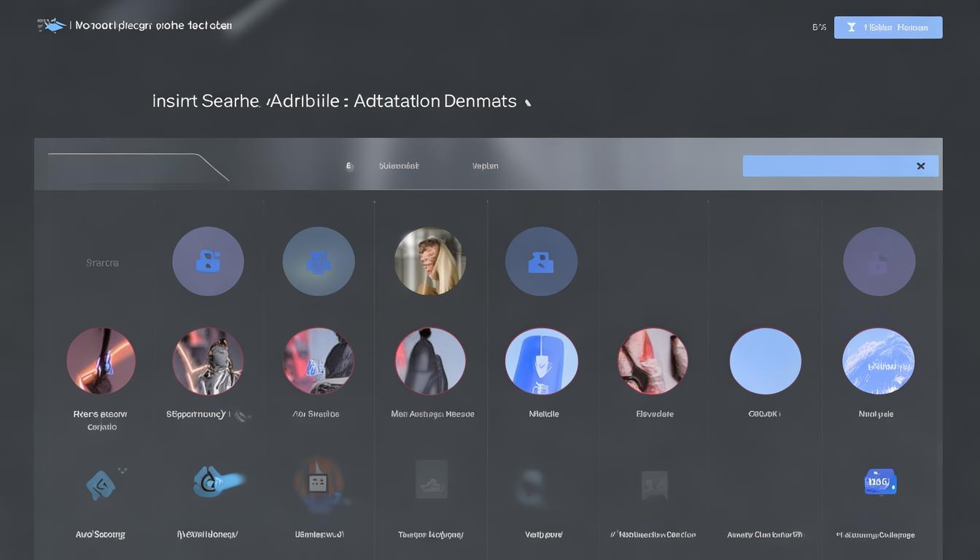
Task: Click the Srarcra label in the first column
Action: click(x=102, y=262)
